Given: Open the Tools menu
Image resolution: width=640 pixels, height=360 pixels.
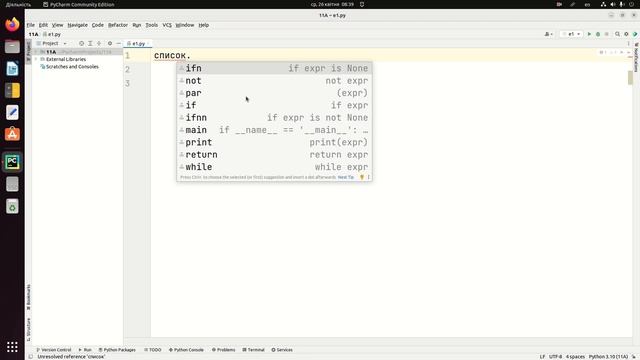Looking at the screenshot, I should coord(151,25).
